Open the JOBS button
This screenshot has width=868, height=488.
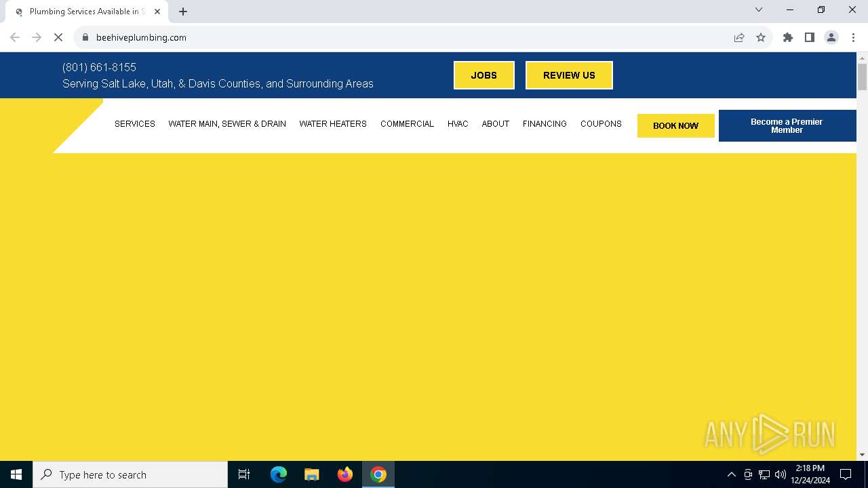pos(484,75)
